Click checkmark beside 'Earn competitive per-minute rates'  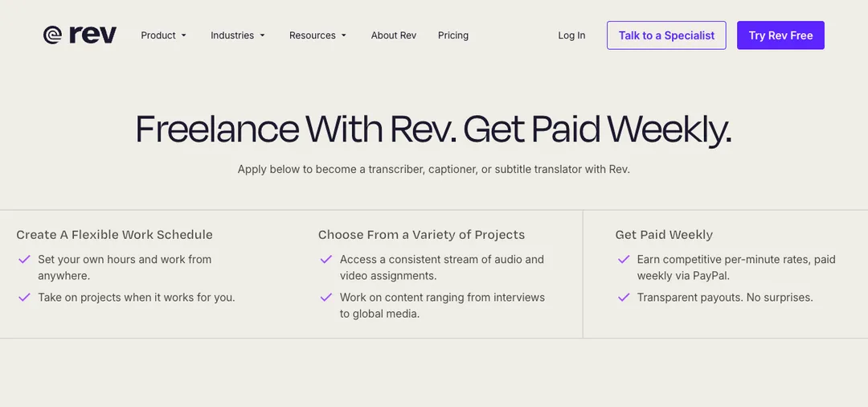[x=624, y=259]
